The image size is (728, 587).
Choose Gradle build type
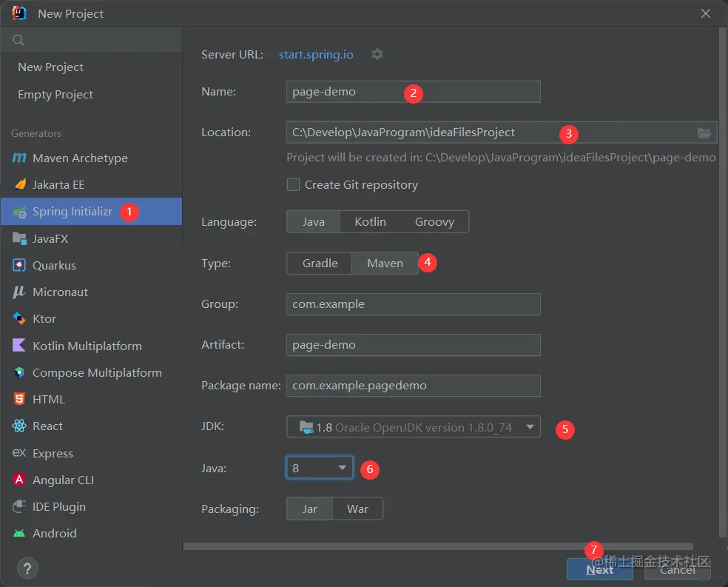(x=320, y=264)
